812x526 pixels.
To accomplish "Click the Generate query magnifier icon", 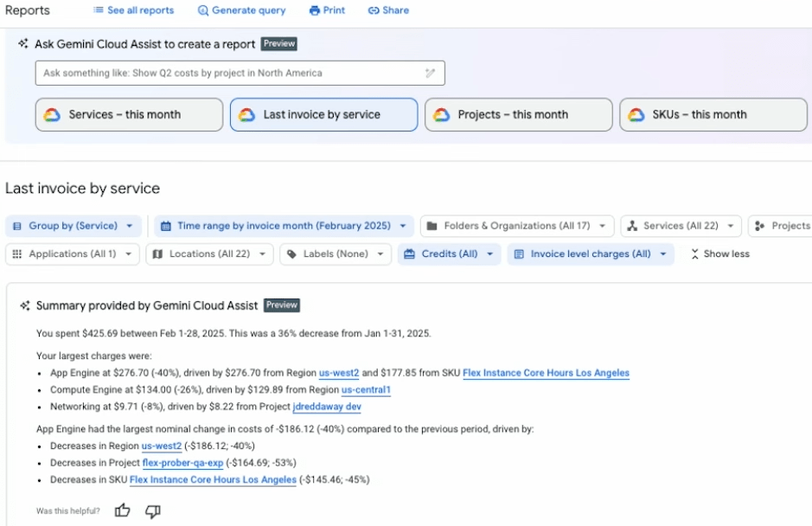I will [203, 10].
